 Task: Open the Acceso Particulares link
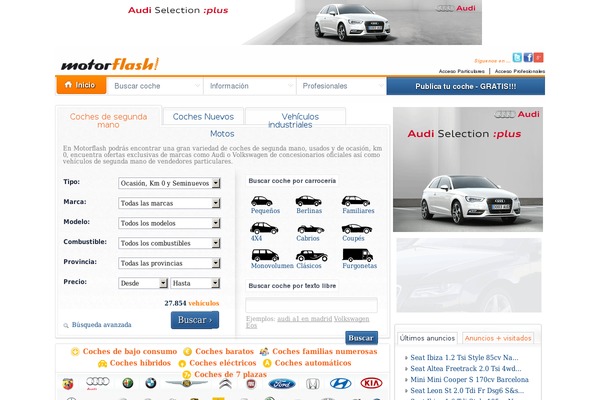pos(461,71)
